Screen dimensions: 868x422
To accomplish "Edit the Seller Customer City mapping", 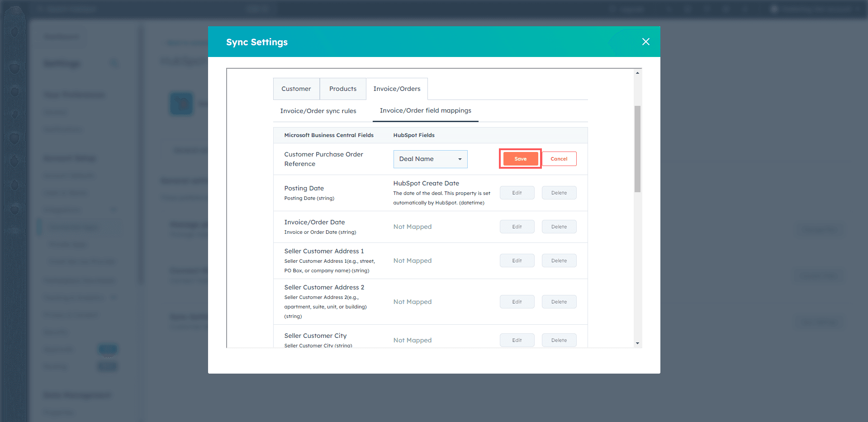I will (517, 340).
